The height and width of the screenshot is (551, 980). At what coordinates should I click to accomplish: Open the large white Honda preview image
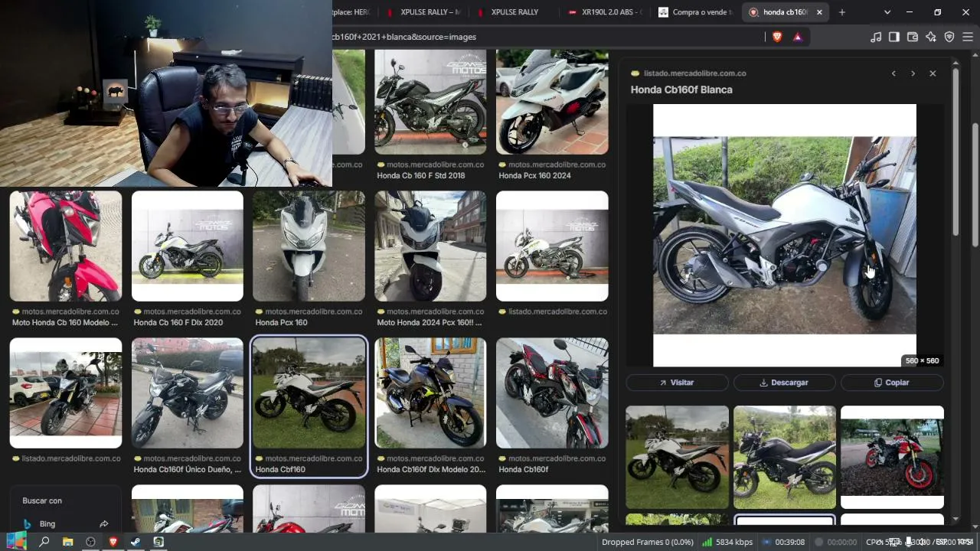click(785, 235)
